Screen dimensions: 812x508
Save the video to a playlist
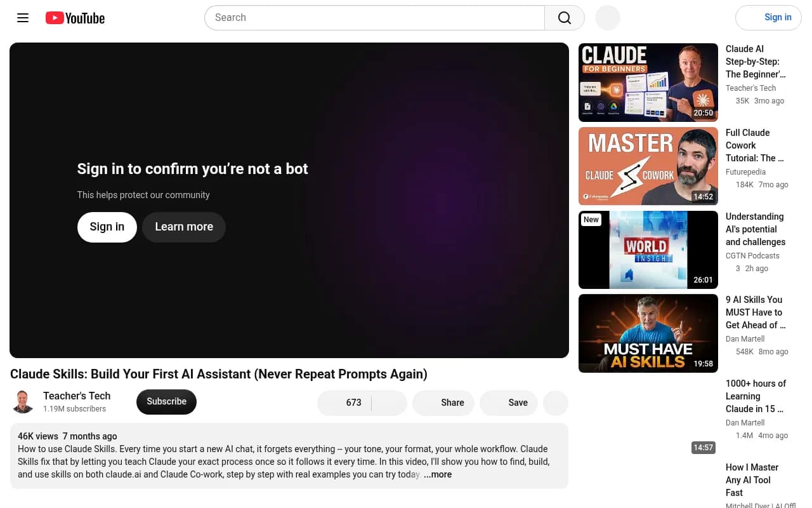point(509,403)
